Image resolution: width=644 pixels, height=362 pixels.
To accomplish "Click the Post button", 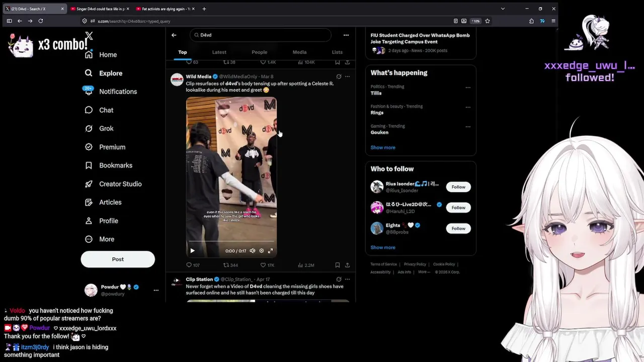I will point(118,259).
